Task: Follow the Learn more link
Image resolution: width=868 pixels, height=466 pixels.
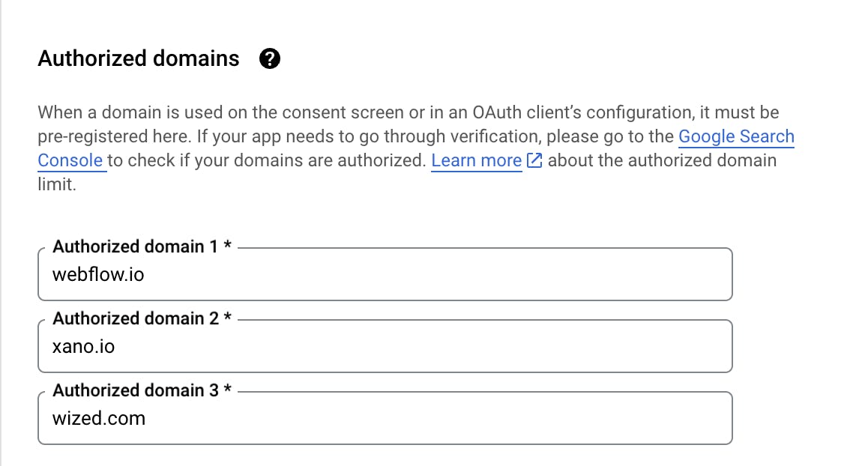Action: tap(476, 160)
